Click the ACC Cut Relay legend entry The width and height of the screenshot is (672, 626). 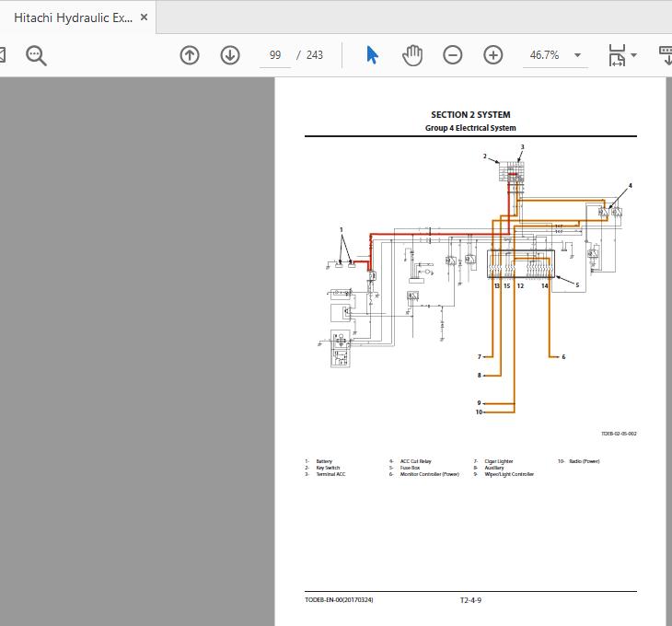click(x=416, y=461)
